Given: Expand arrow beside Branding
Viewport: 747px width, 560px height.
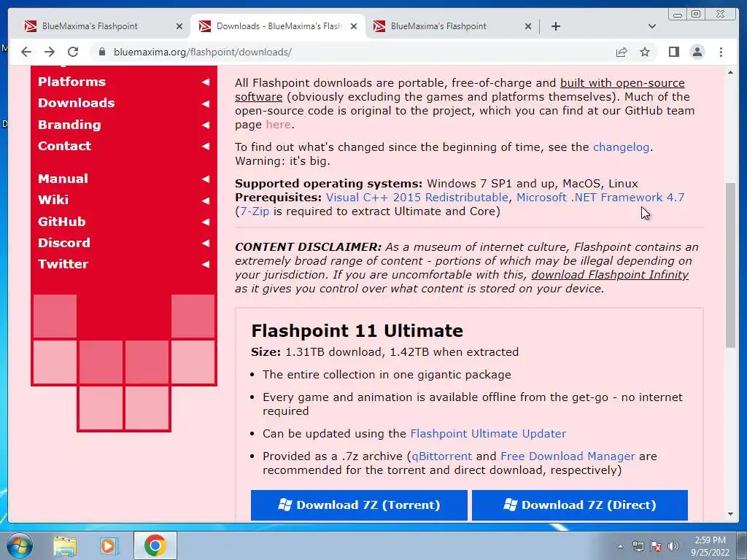Looking at the screenshot, I should (x=206, y=125).
